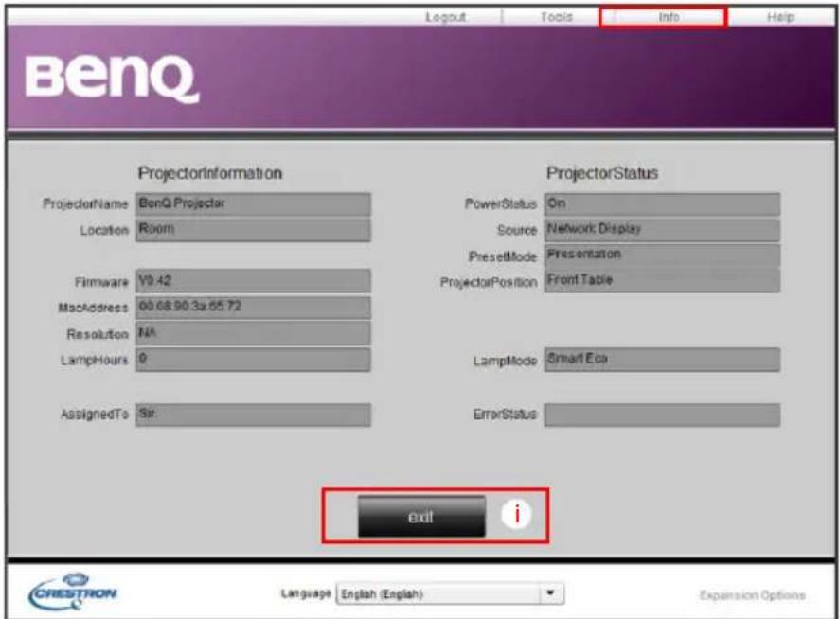The height and width of the screenshot is (619, 840).
Task: Click the PresetMode field showing Presentation
Action: 662,256
